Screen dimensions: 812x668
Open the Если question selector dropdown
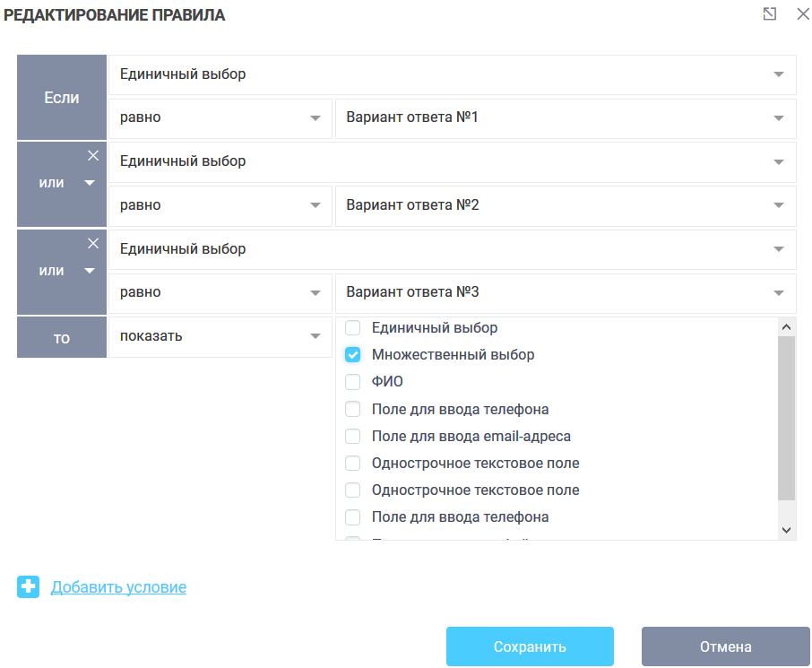(x=452, y=74)
